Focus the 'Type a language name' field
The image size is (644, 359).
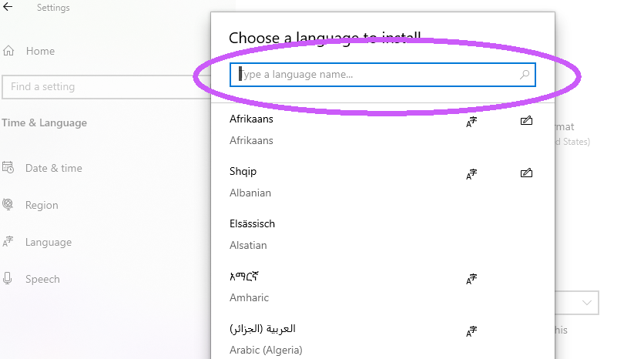click(377, 75)
